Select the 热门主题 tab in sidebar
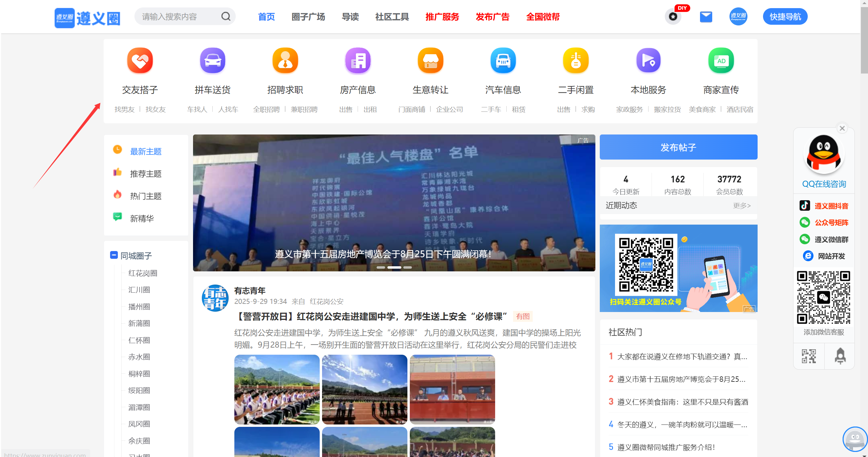The height and width of the screenshot is (457, 868). tap(146, 196)
